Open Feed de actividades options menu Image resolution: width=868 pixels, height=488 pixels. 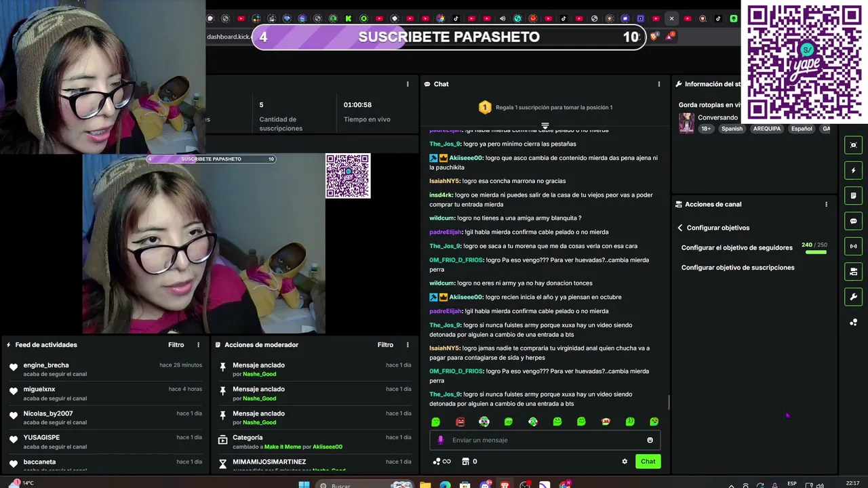click(x=198, y=345)
